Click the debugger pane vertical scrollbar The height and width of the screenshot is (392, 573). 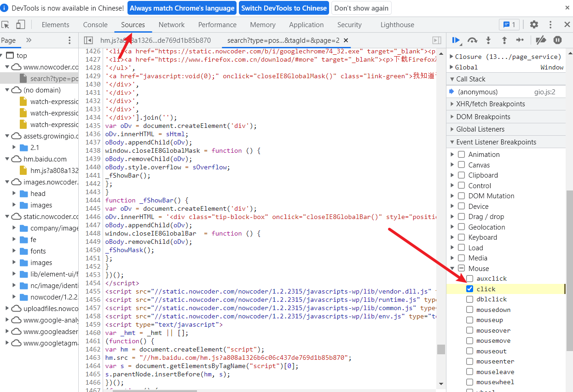[569, 271]
